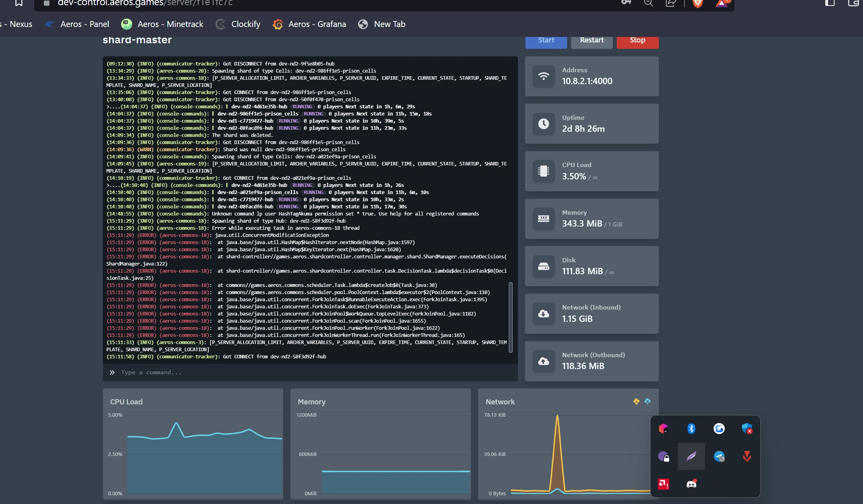Screen dimensions: 863x504
Task: Click the password key icon in address bar
Action: [x=626, y=2]
